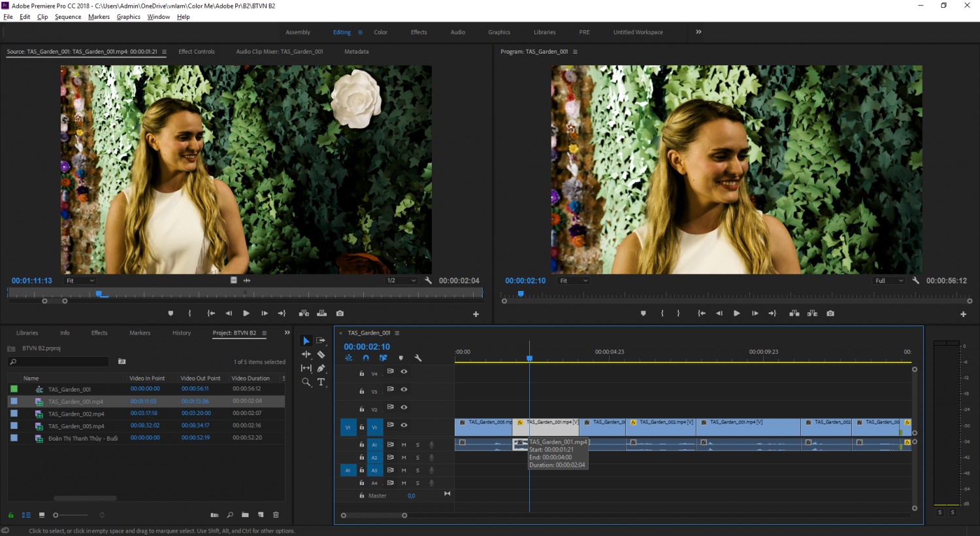The image size is (980, 536).
Task: Pick the Slip tool
Action: pos(306,368)
